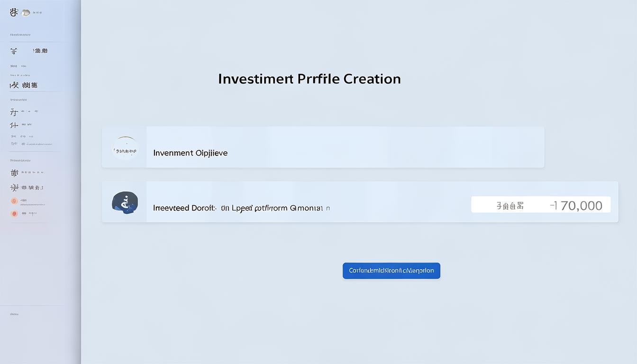Toggle the second red circle indicator in sidebar

coord(14,213)
